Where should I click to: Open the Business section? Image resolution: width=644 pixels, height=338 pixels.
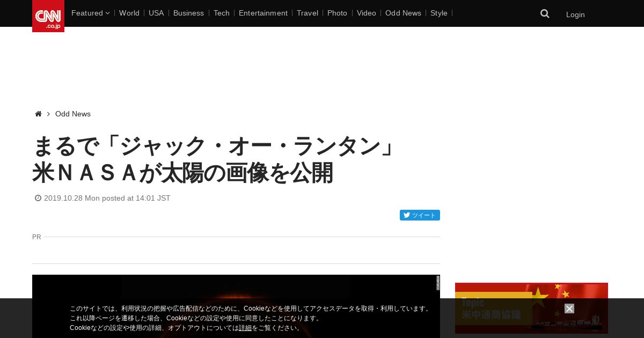[188, 13]
